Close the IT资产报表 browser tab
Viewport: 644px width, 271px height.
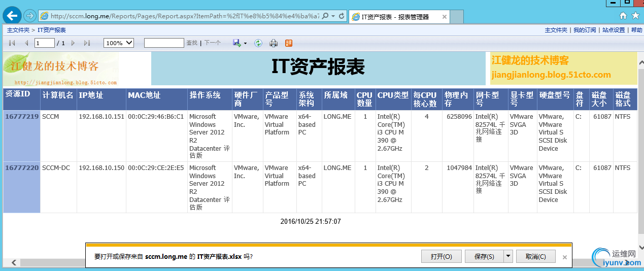(x=445, y=17)
